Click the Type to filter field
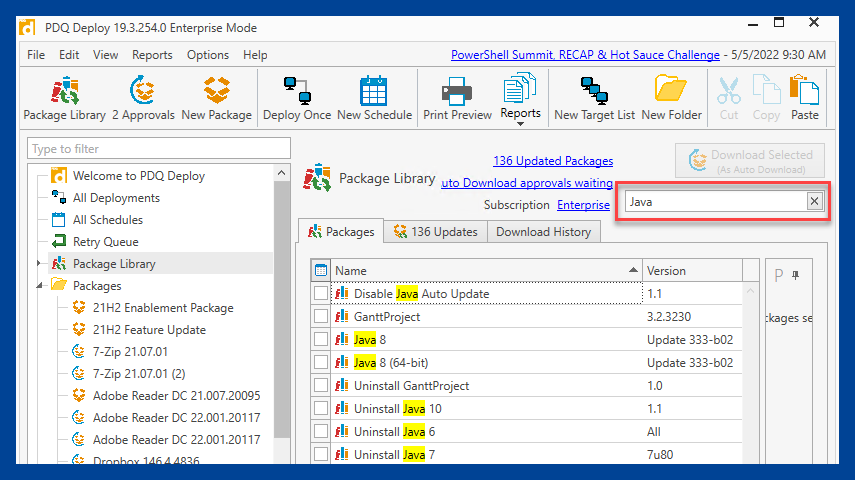 [x=159, y=148]
